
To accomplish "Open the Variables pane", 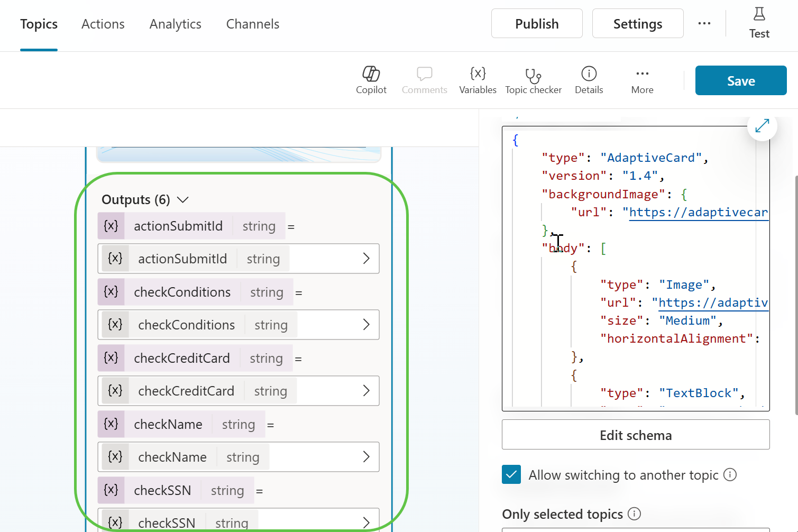I will [x=478, y=80].
